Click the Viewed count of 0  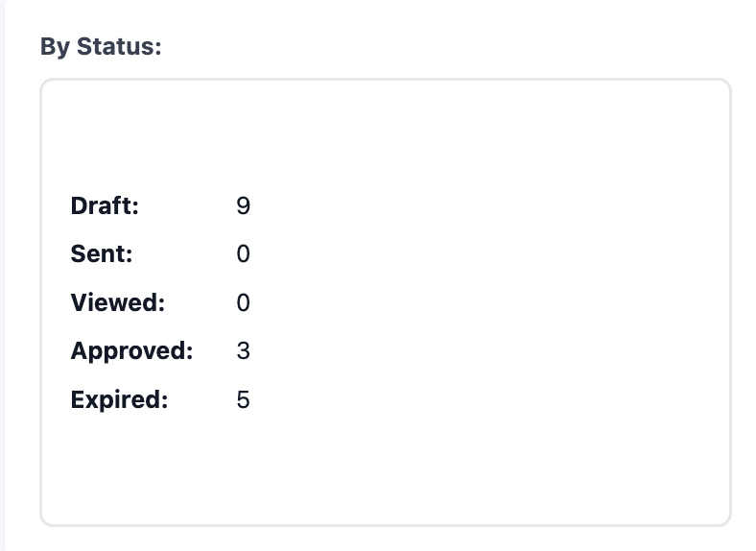point(244,303)
